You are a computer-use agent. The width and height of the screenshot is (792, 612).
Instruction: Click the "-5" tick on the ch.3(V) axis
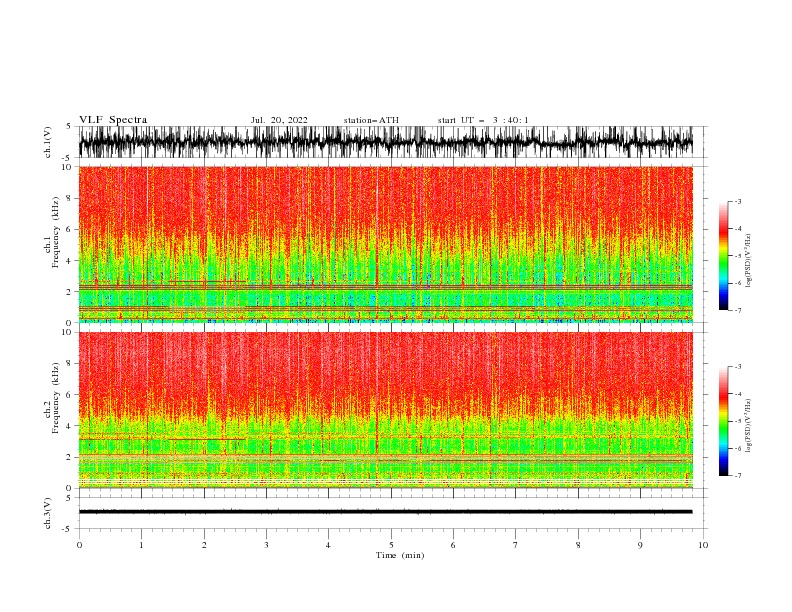pos(68,529)
